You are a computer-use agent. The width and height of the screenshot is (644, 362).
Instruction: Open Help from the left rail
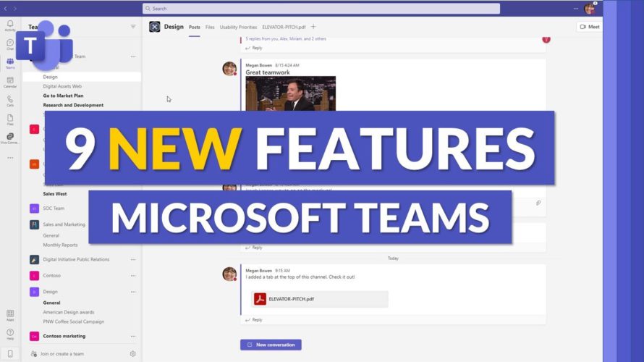[10, 334]
